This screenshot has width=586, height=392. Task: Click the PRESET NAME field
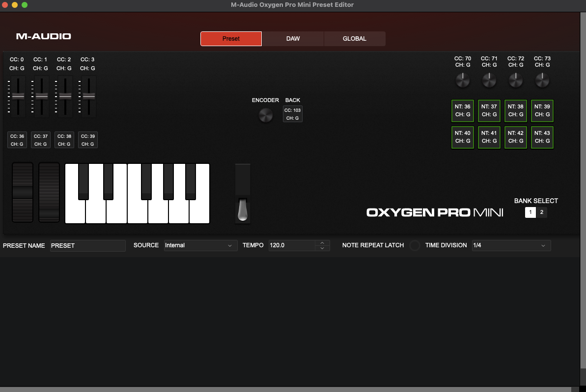click(x=88, y=246)
